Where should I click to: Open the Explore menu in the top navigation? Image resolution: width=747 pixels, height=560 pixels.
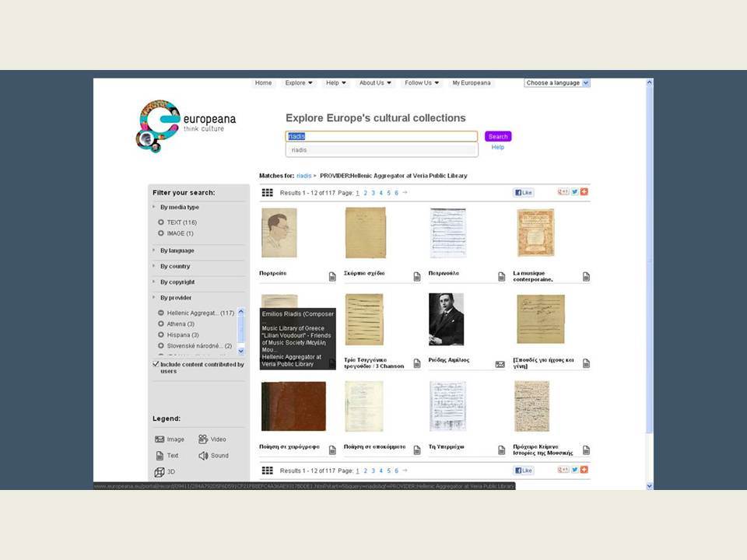pyautogui.click(x=299, y=83)
